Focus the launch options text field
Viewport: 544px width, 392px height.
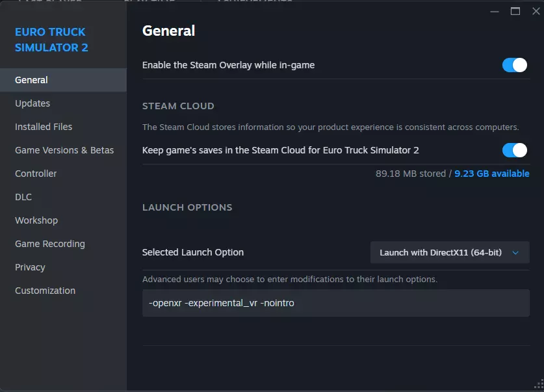336,303
